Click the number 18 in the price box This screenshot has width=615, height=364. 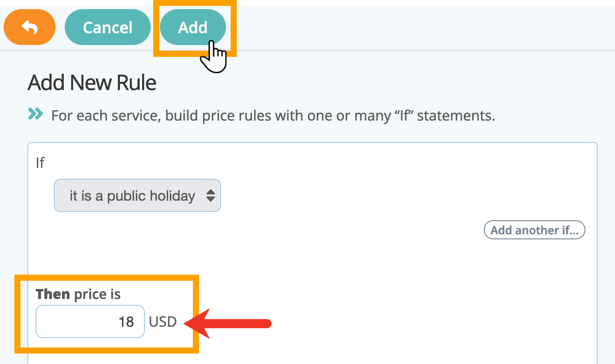coord(126,322)
